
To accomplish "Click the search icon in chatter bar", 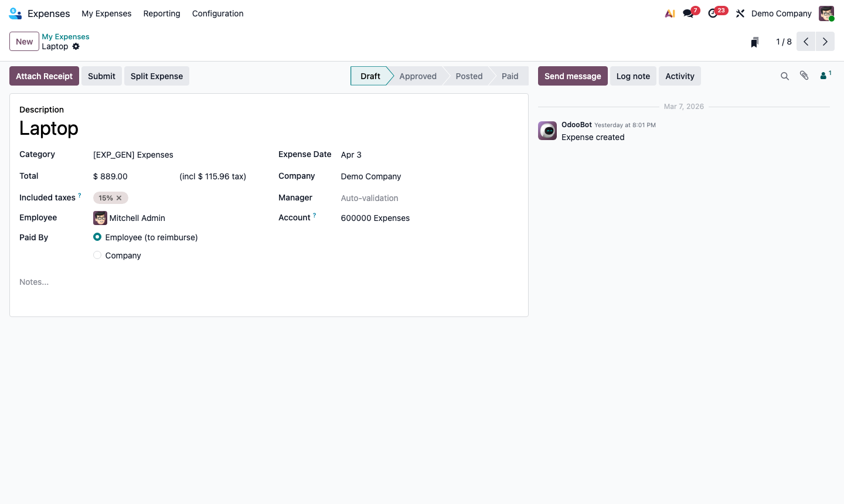I will (x=785, y=76).
